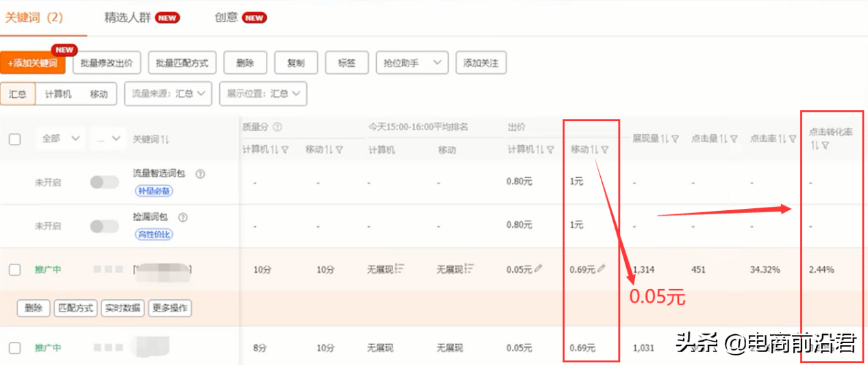Image resolution: width=868 pixels, height=365 pixels.
Task: Click the 1,031 impressions value
Action: coord(644,348)
